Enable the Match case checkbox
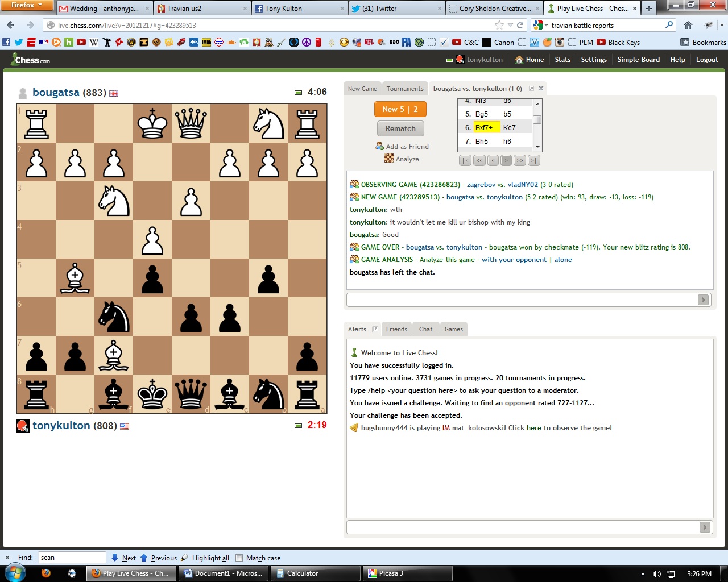The width and height of the screenshot is (728, 582). pos(239,558)
